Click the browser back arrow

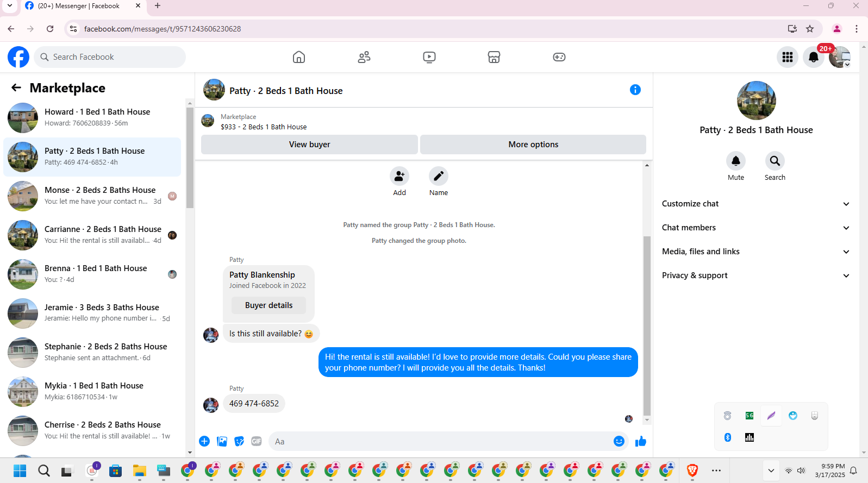(x=11, y=29)
